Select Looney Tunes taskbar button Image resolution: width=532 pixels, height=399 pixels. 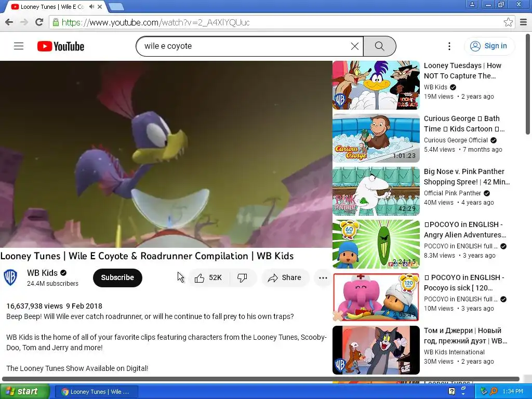pyautogui.click(x=96, y=392)
